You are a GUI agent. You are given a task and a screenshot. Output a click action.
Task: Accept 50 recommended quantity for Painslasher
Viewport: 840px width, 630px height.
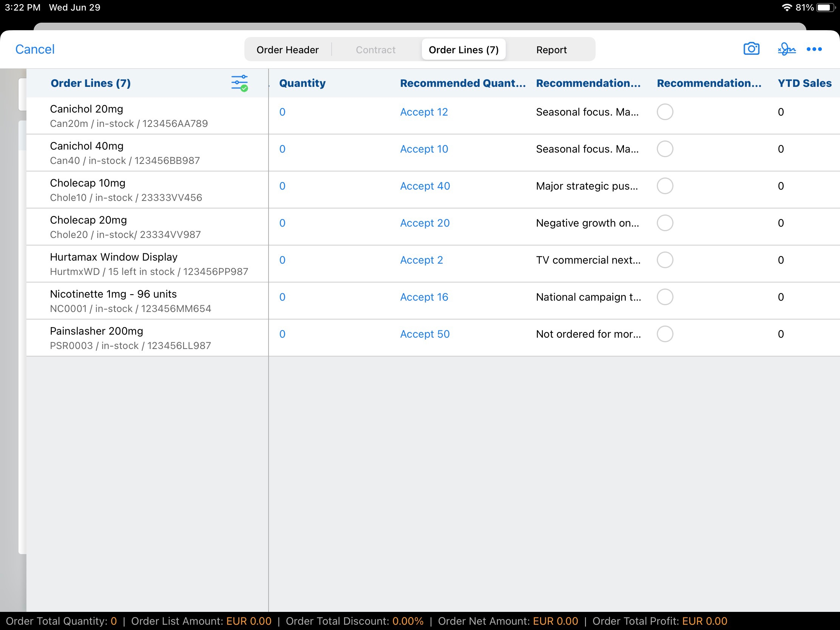(425, 334)
